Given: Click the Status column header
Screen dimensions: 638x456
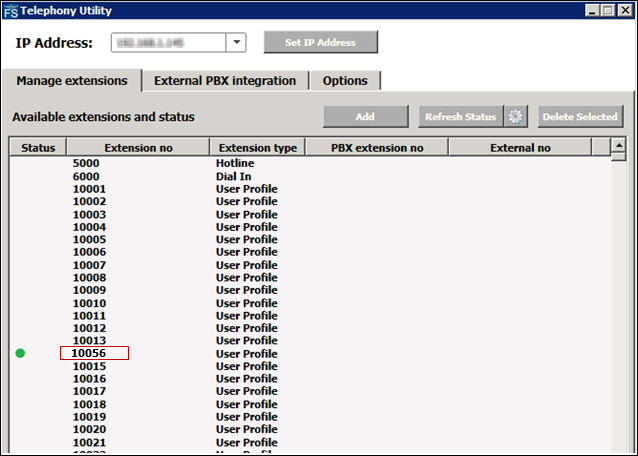Looking at the screenshot, I should (37, 148).
